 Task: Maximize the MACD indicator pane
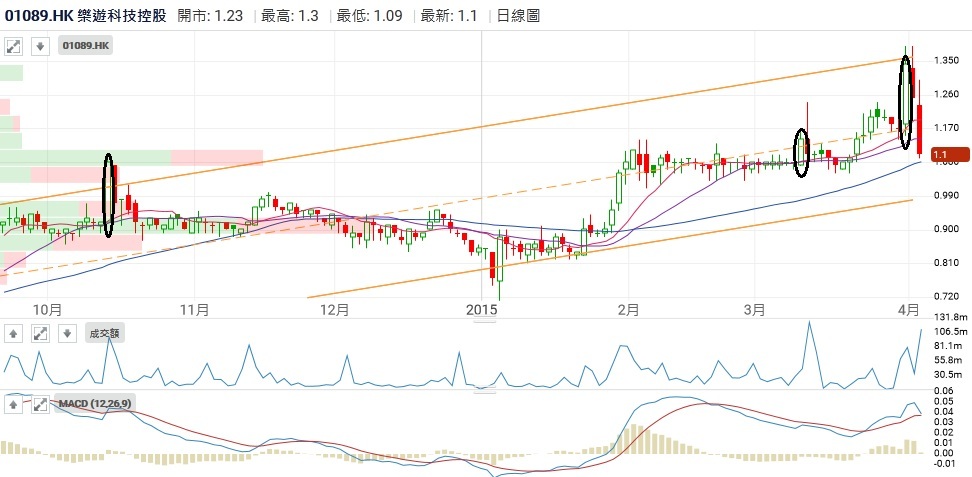coord(40,404)
